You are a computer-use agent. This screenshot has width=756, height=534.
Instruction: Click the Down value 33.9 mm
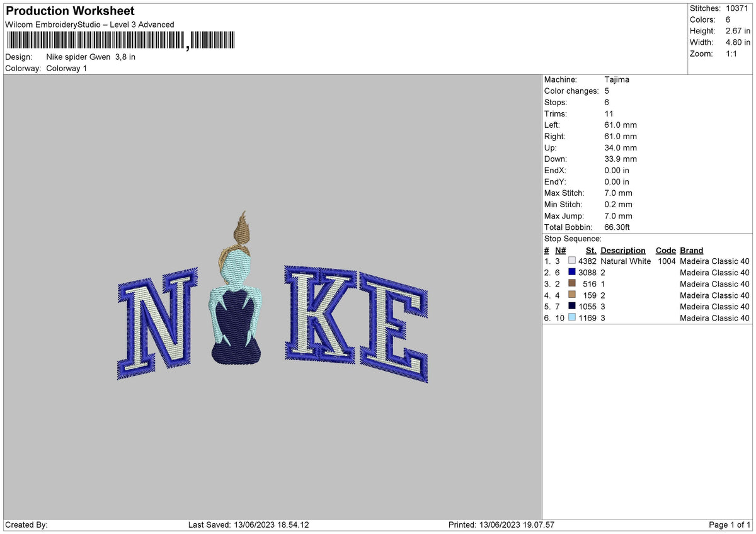coord(621,159)
